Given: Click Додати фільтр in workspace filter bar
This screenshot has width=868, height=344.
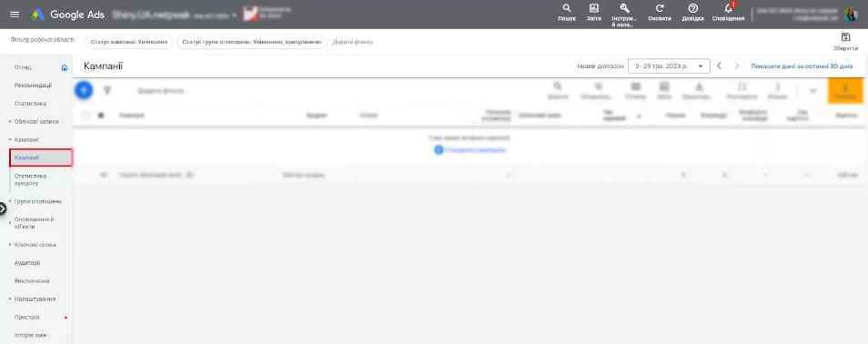Looking at the screenshot, I should point(353,42).
